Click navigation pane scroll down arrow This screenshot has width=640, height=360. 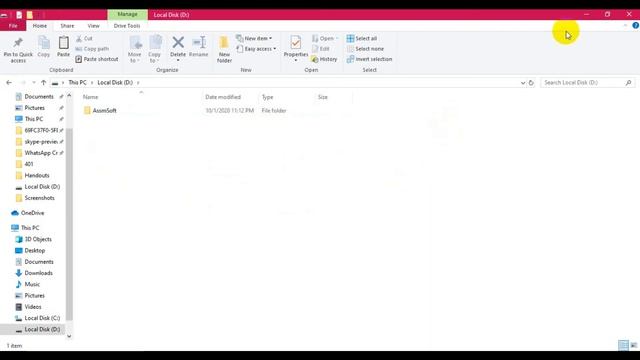69,336
